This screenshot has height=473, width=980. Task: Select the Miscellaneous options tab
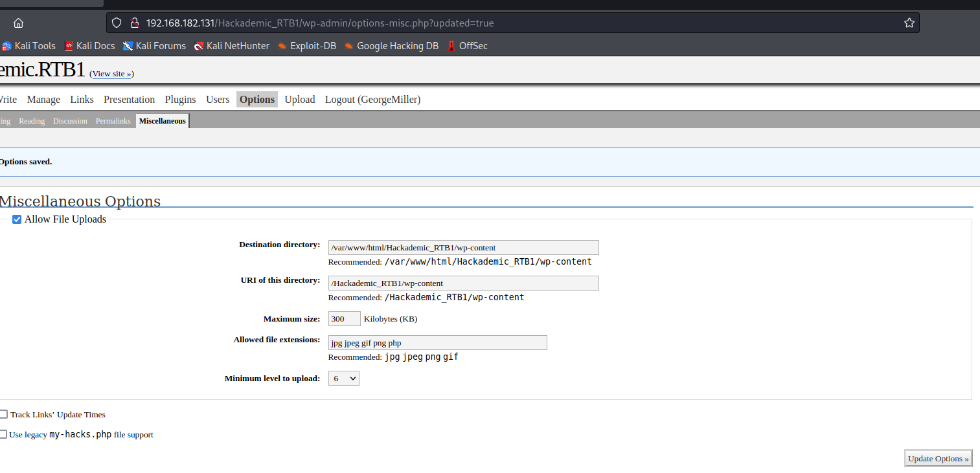(x=163, y=121)
